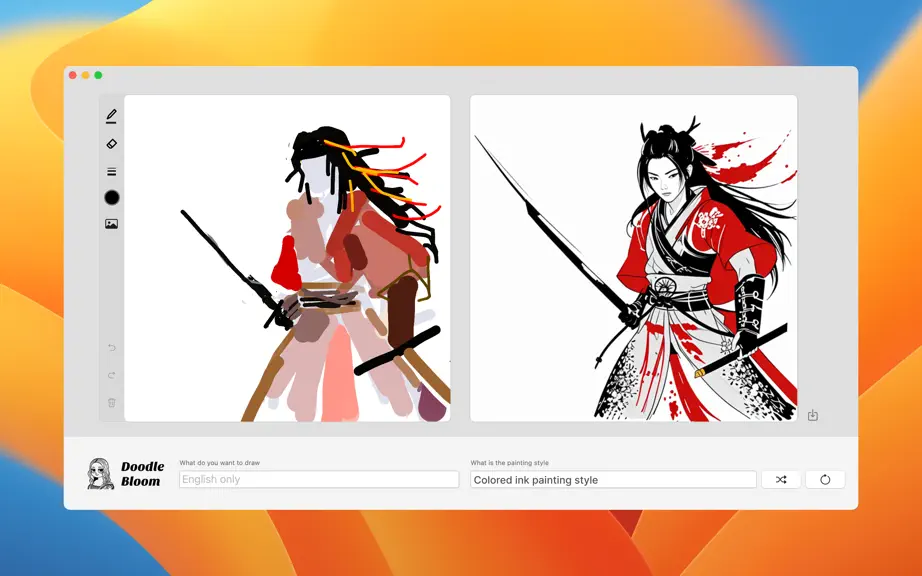922x576 pixels.
Task: Click the 'Doodle Bloom' title text
Action: (142, 474)
